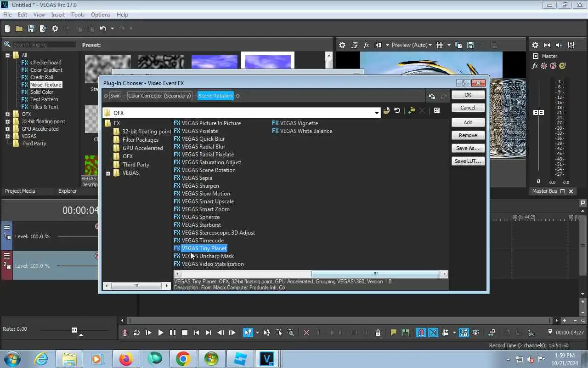This screenshot has height=368, width=588.
Task: Change the Views icon in Plug-In Chooser
Action: (x=437, y=111)
